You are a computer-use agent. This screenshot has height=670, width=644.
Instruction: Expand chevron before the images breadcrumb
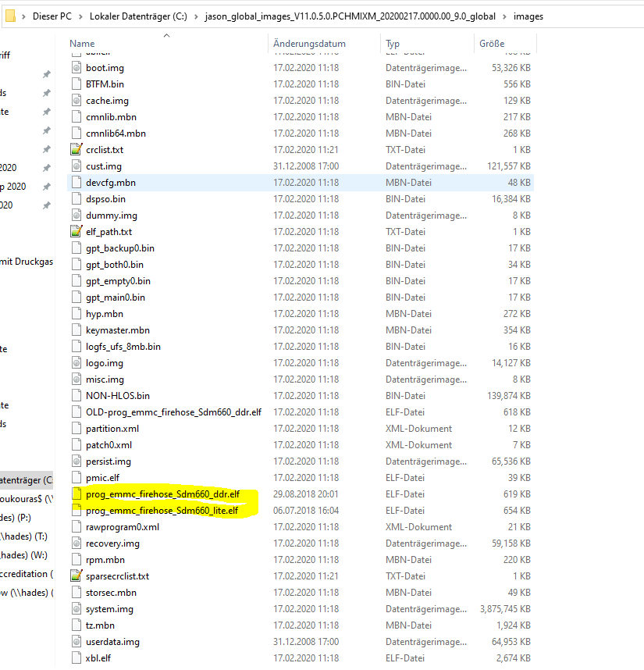(x=504, y=16)
